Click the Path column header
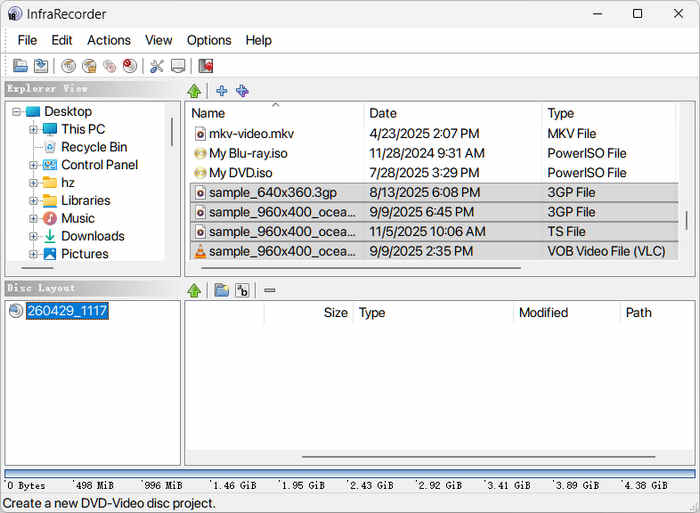The height and width of the screenshot is (513, 700). click(x=657, y=313)
